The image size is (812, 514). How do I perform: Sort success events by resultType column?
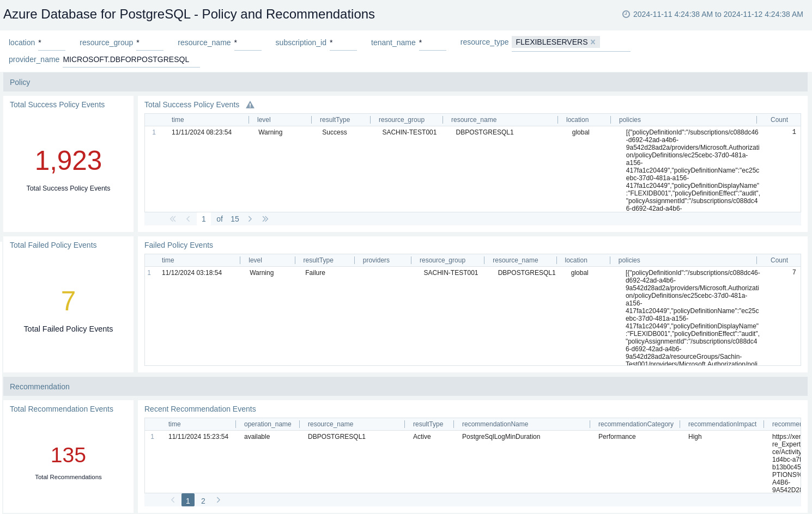click(x=335, y=120)
